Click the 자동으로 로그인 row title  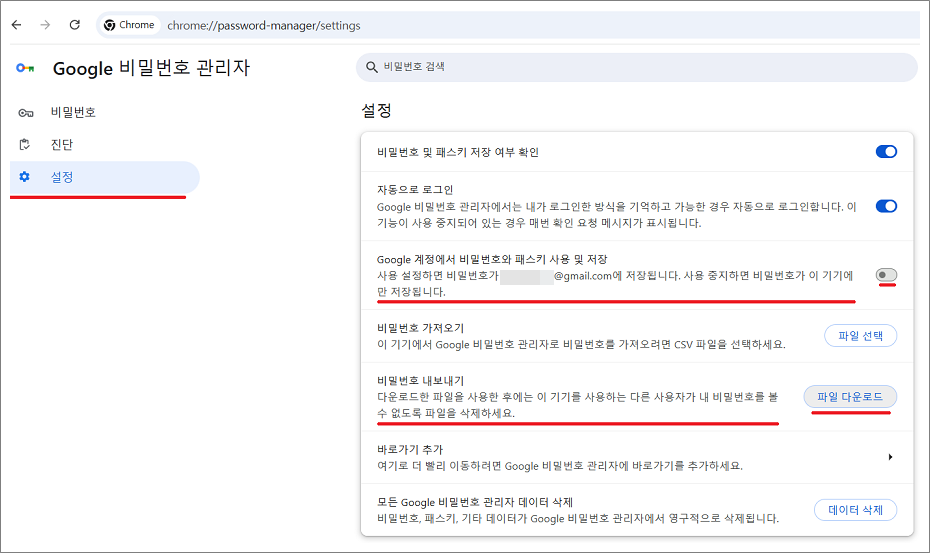pos(415,190)
